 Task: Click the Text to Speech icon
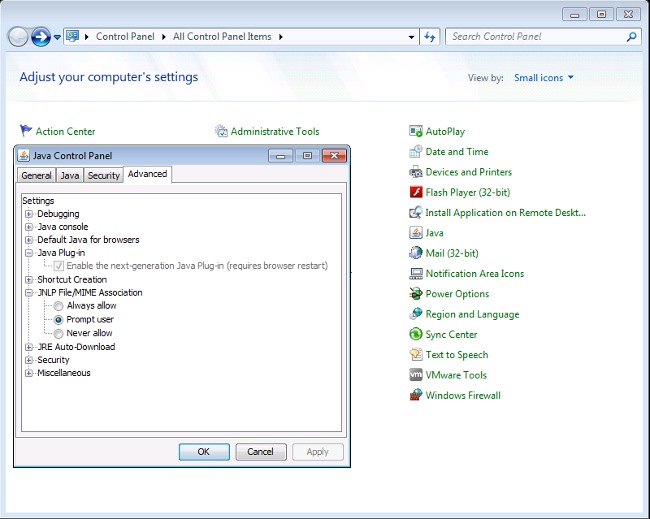(416, 355)
